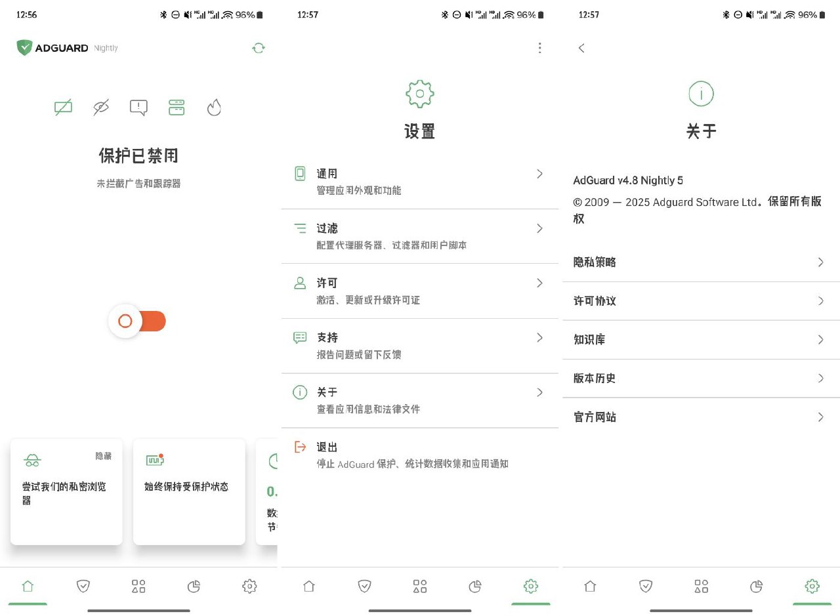
Task: Open 过滤 filtering settings
Action: pos(420,236)
